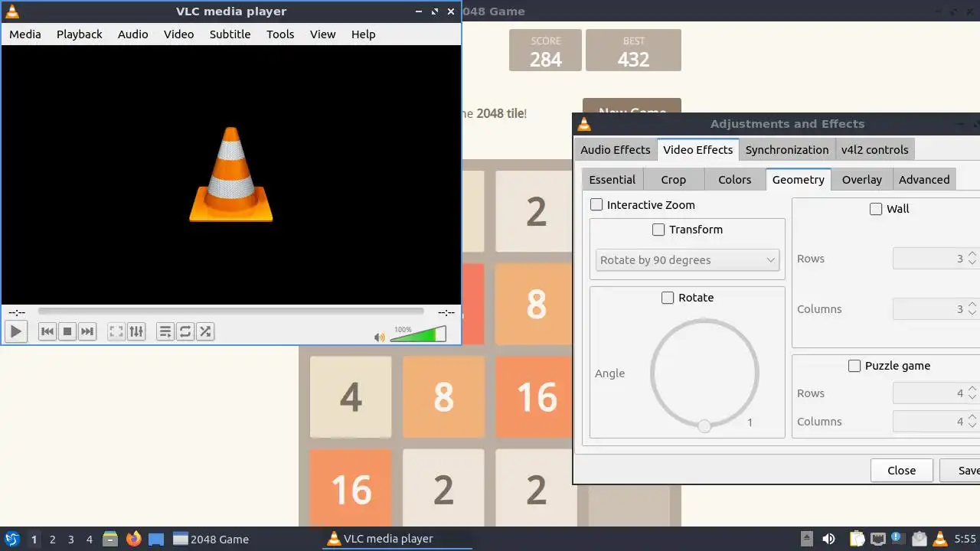The height and width of the screenshot is (551, 980).
Task: Click the SCORE 284 box in 2048
Action: [x=546, y=51]
